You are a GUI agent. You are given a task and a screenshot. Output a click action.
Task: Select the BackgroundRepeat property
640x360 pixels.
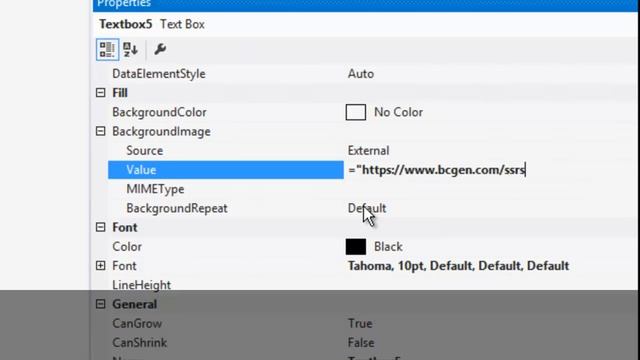(177, 208)
